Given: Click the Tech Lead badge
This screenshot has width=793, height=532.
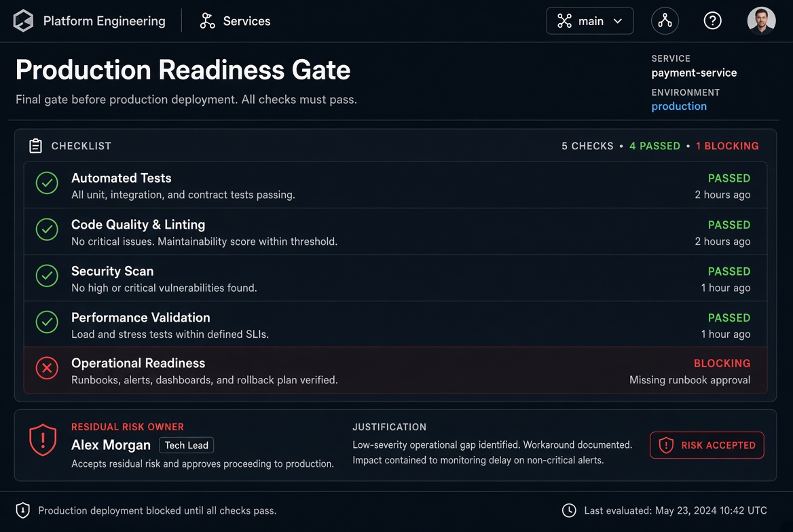Looking at the screenshot, I should (x=187, y=445).
